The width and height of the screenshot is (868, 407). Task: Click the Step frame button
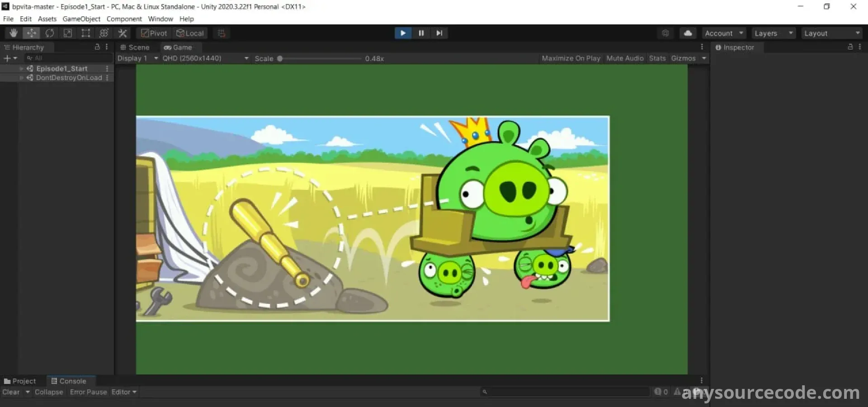439,33
